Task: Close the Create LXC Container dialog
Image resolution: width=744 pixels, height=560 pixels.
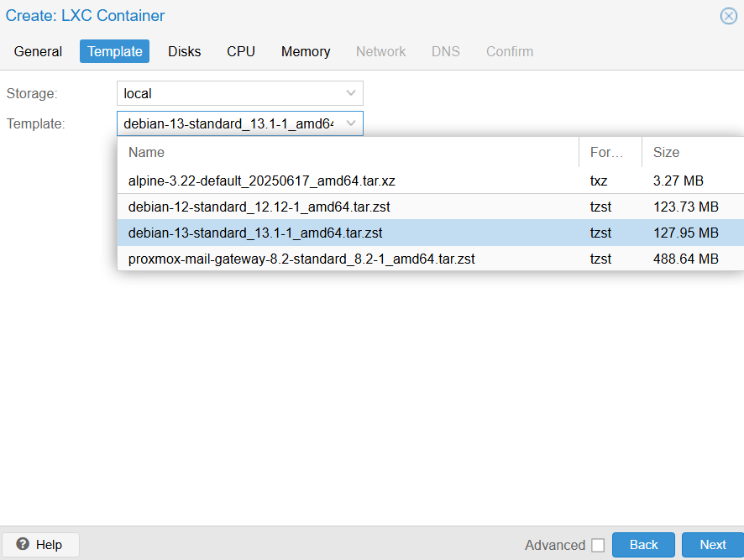Action: click(728, 16)
